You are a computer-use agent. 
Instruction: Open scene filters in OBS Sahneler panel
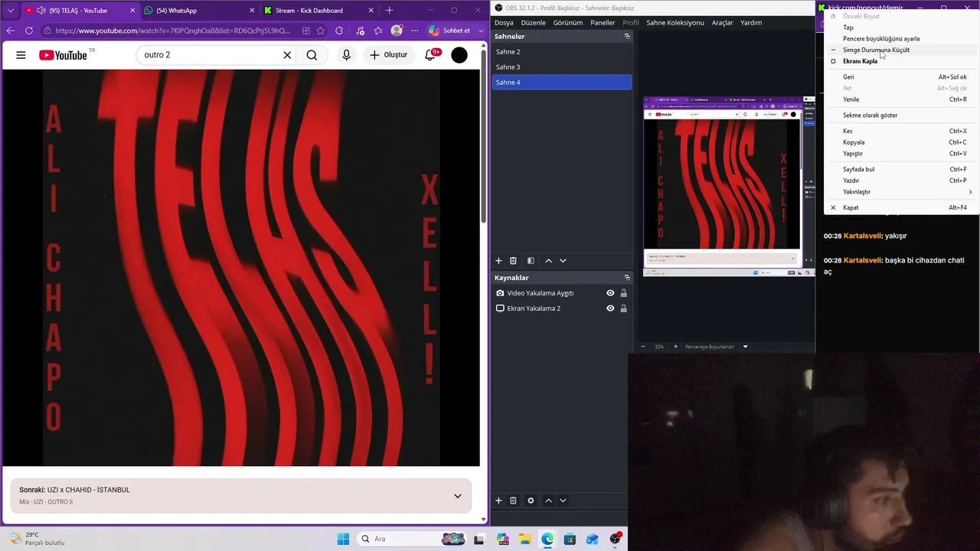point(531,261)
